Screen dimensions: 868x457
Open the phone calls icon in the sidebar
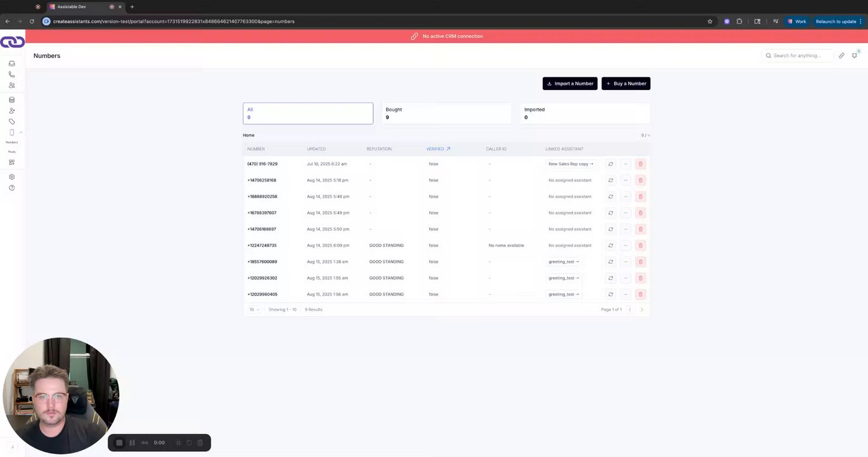pos(11,74)
